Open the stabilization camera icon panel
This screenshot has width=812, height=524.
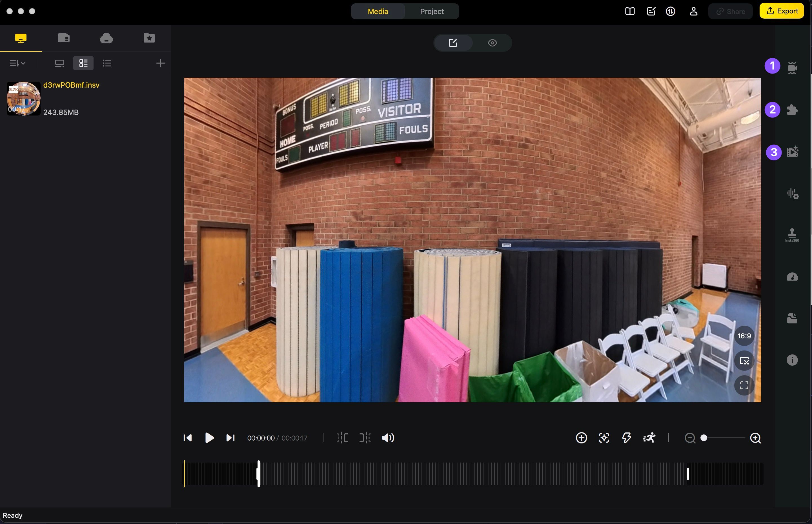click(x=792, y=67)
